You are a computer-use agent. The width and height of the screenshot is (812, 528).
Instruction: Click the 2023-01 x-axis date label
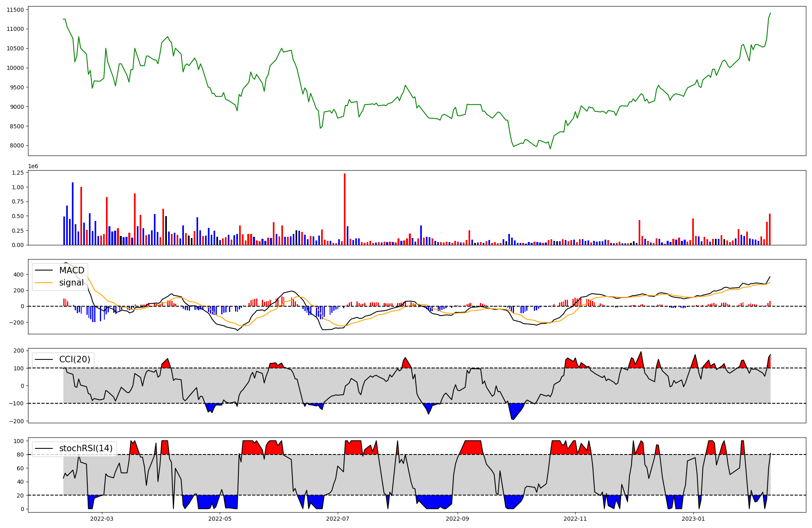click(x=693, y=519)
